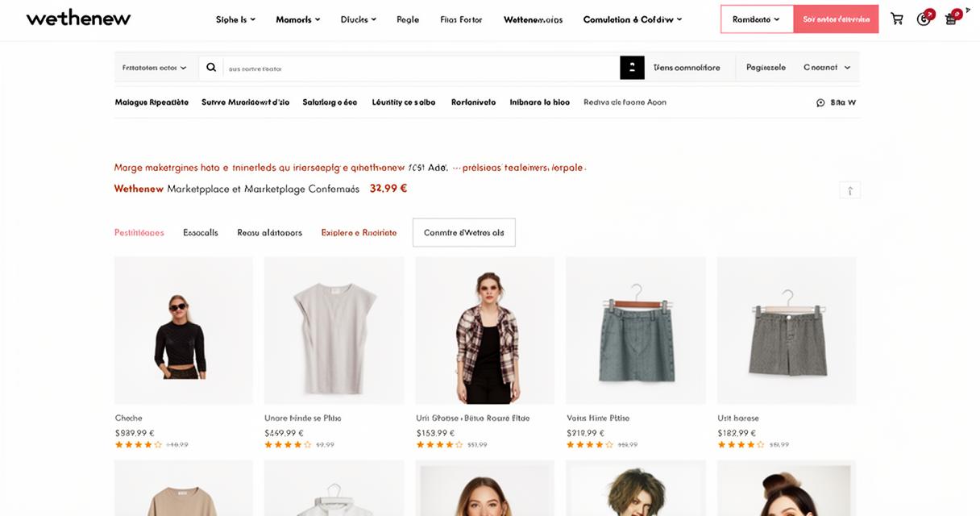Click the wethenew logo
Screen dimensions: 980x516
point(78,19)
